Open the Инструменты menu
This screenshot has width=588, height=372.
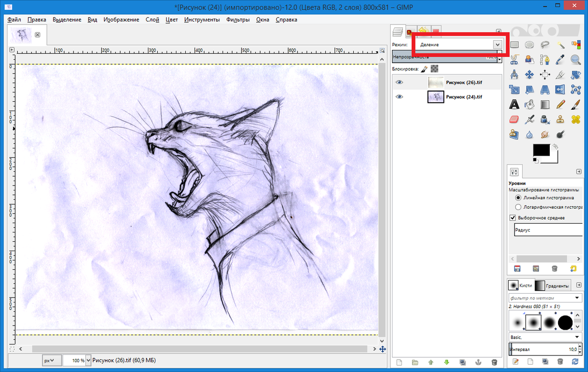(x=202, y=20)
